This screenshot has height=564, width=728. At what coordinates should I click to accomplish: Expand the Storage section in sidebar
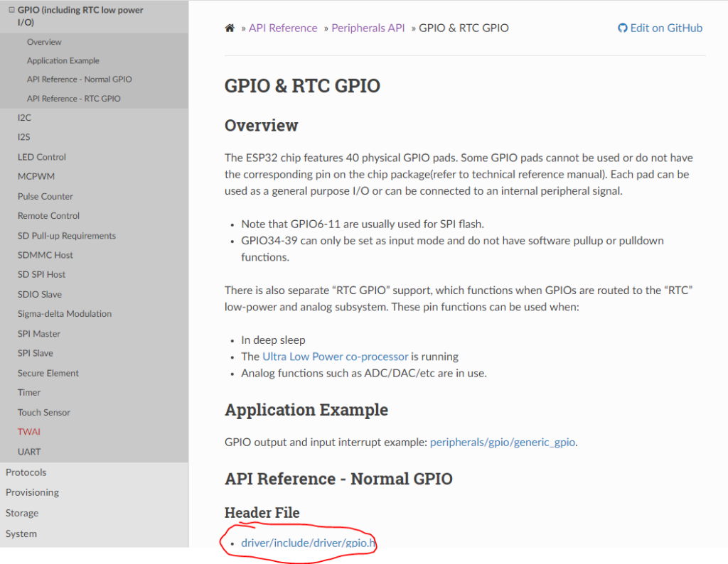pyautogui.click(x=22, y=513)
